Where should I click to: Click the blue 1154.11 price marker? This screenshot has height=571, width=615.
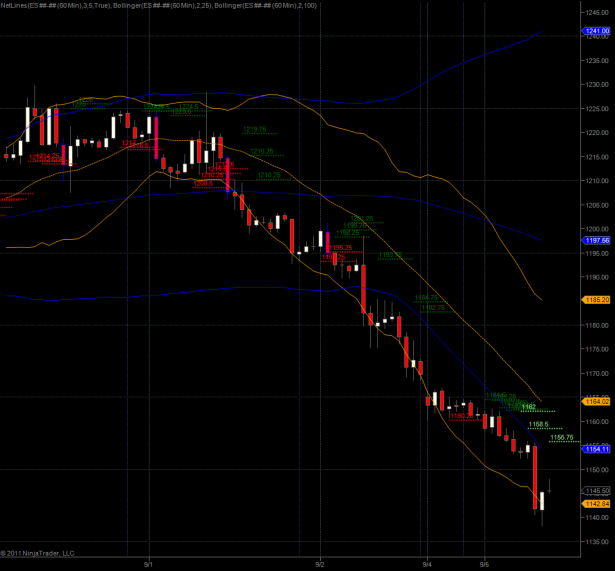click(x=598, y=450)
